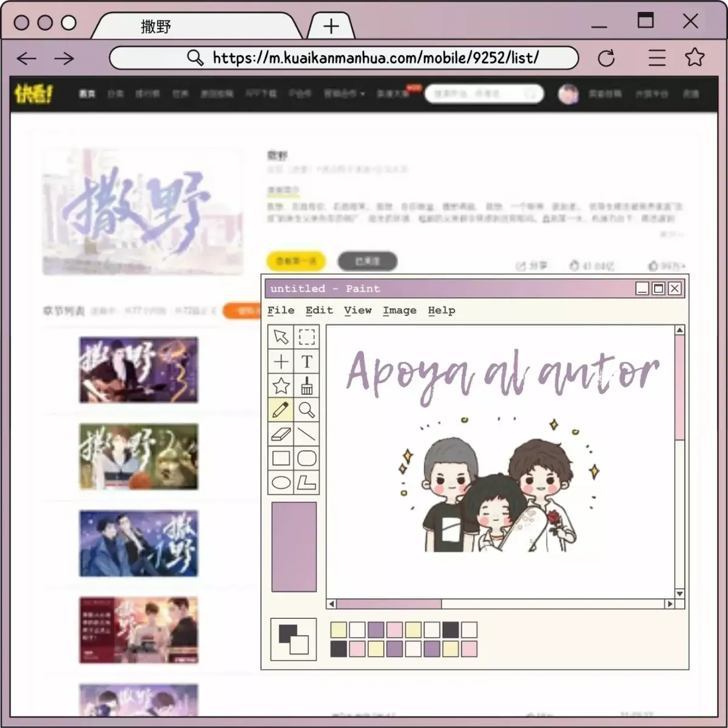The width and height of the screenshot is (728, 728).
Task: Select the dashed rectangle selection tool
Action: (x=307, y=337)
